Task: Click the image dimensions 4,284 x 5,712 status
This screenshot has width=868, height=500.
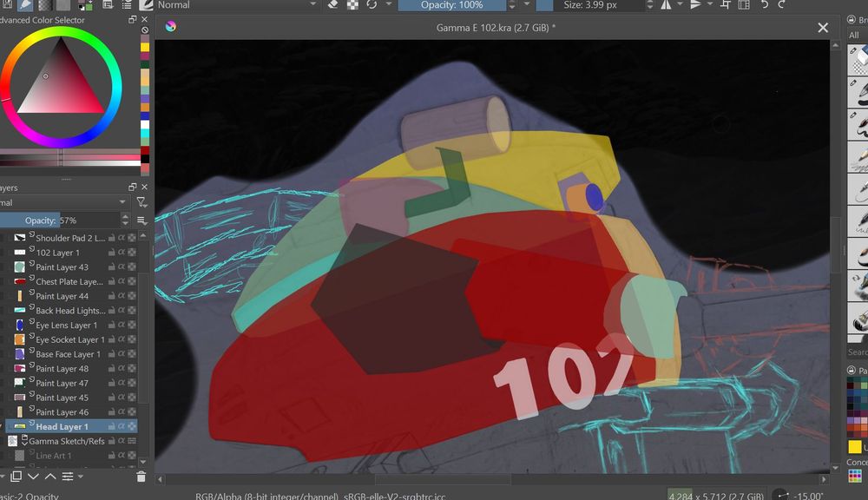Action: pos(716,496)
